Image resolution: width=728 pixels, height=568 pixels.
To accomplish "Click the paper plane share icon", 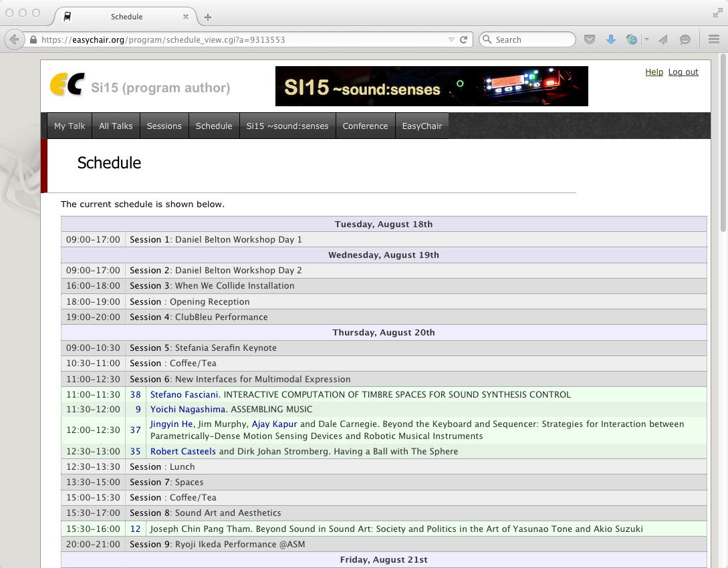I will [x=663, y=39].
